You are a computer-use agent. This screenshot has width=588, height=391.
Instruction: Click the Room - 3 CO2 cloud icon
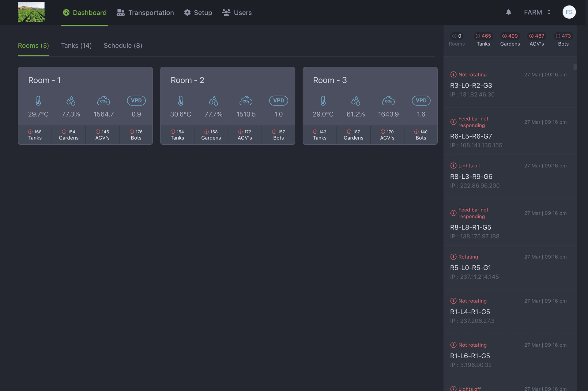click(x=388, y=101)
